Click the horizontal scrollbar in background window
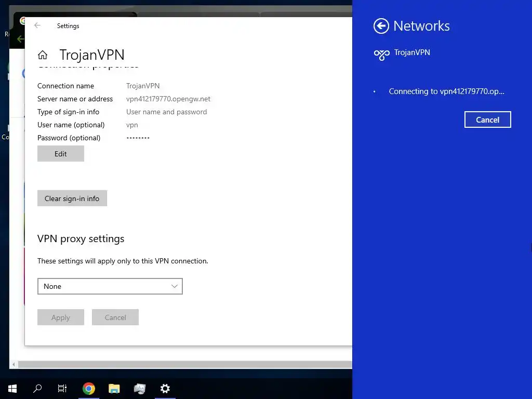532x399 pixels. [x=185, y=364]
